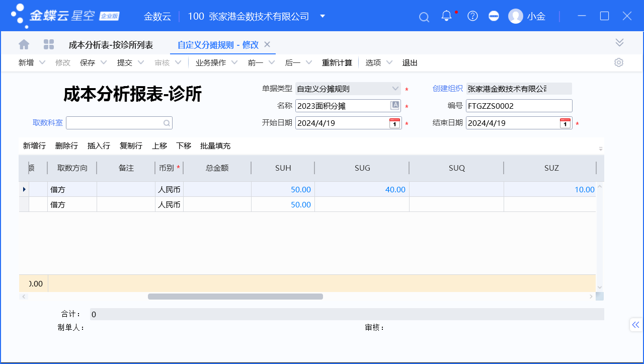Expand the 保存 dropdown arrow
Viewport: 644px width, 364px height.
[x=104, y=62]
